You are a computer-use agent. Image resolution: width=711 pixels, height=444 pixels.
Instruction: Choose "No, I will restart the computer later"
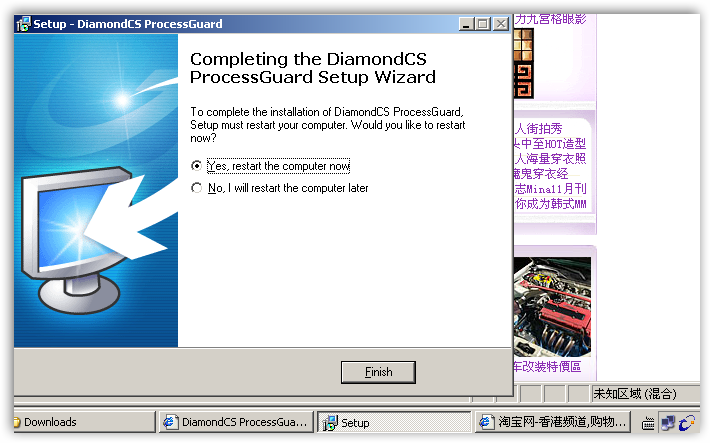(196, 188)
